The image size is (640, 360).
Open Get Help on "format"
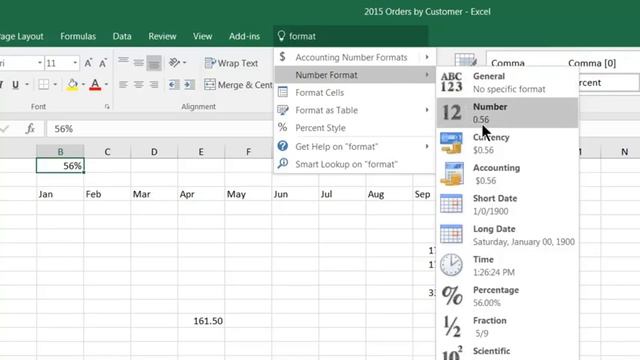[354, 147]
